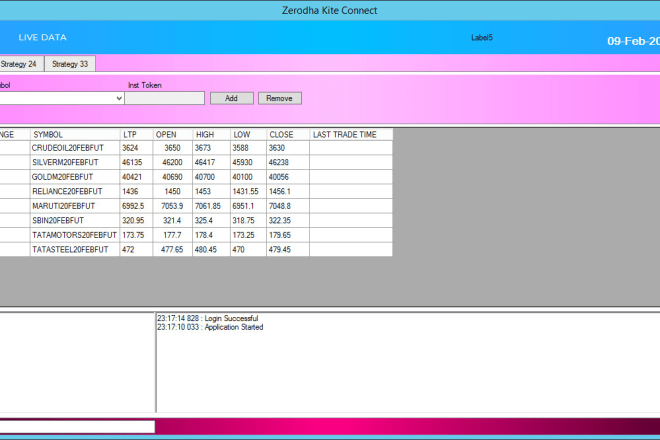Click the SYMBOL column header
The image size is (660, 440).
[x=75, y=134]
